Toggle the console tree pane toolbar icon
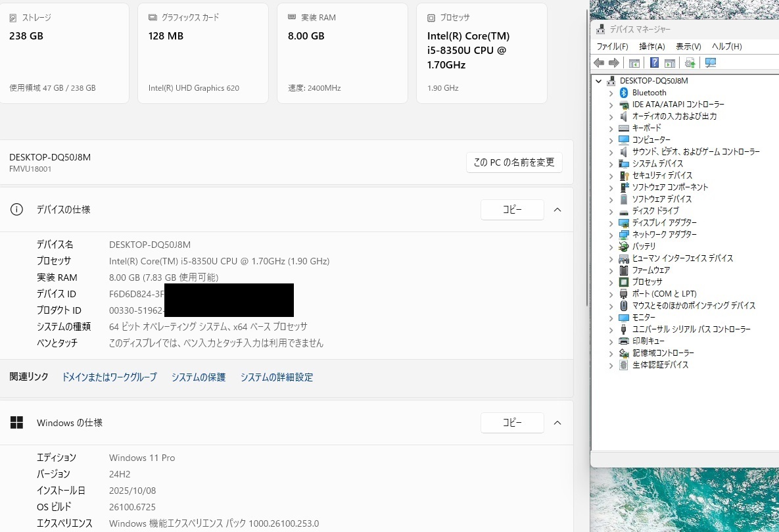The width and height of the screenshot is (779, 532). coord(634,62)
